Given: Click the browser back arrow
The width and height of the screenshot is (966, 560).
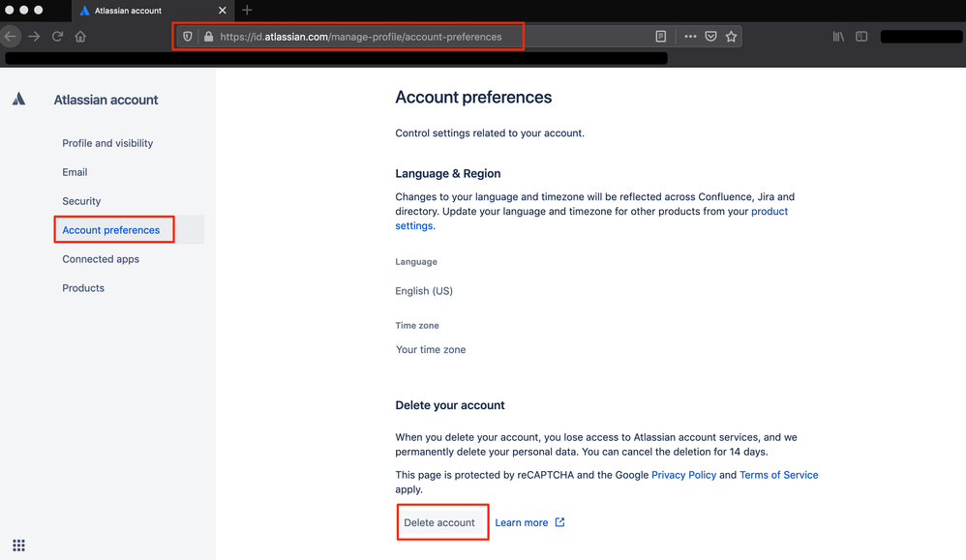Looking at the screenshot, I should 11,37.
